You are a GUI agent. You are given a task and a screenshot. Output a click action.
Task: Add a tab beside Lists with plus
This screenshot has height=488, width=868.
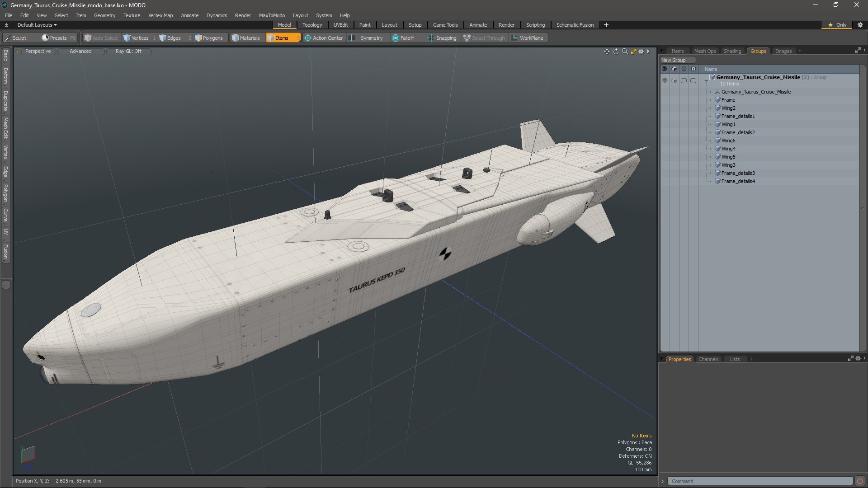(751, 359)
